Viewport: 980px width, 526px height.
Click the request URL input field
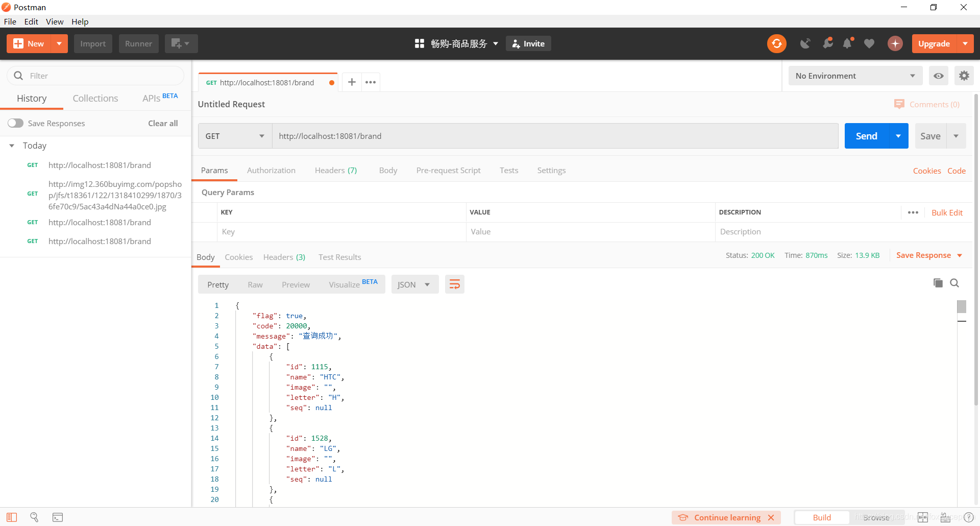click(555, 136)
